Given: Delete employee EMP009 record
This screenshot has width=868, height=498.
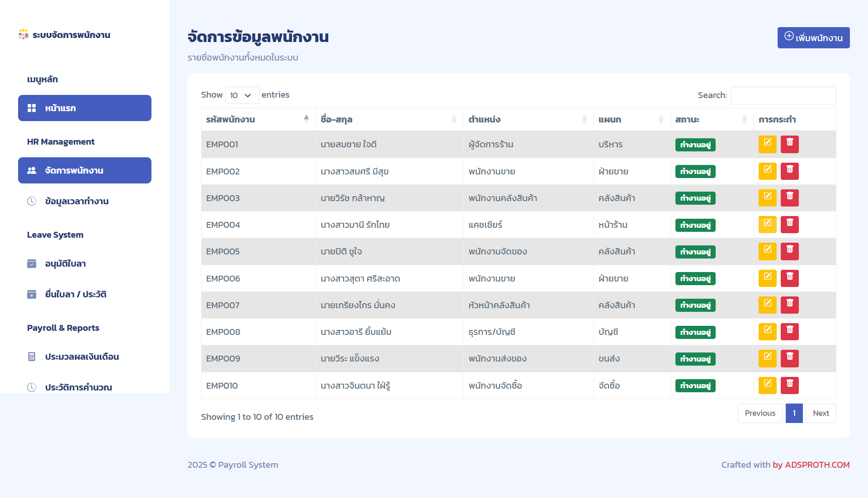Looking at the screenshot, I should (x=789, y=358).
